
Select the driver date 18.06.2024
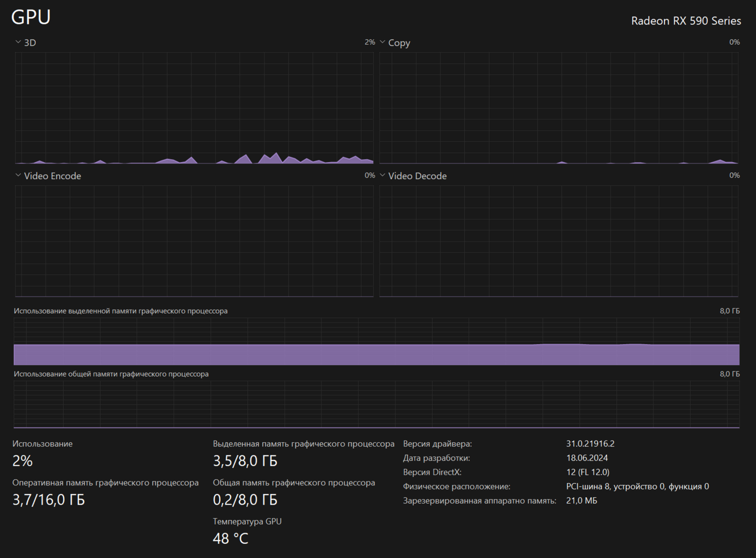(x=587, y=458)
